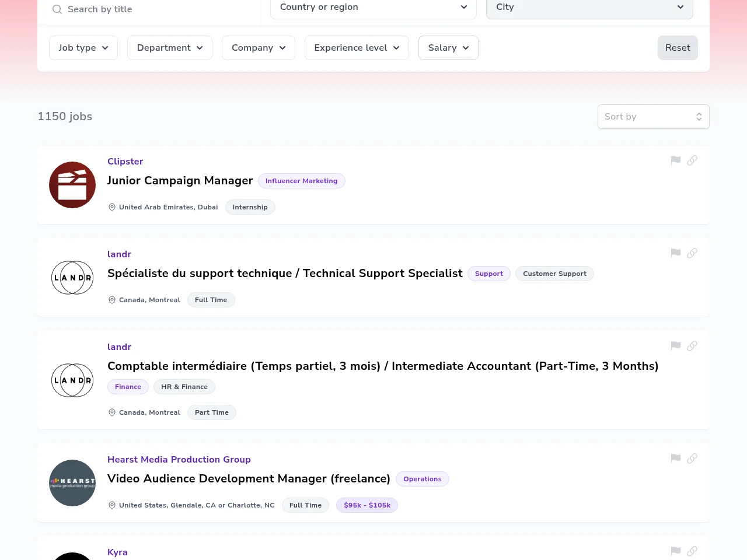Open the Technical Support Specialist posting
Viewport: 747px width, 560px height.
point(285,274)
